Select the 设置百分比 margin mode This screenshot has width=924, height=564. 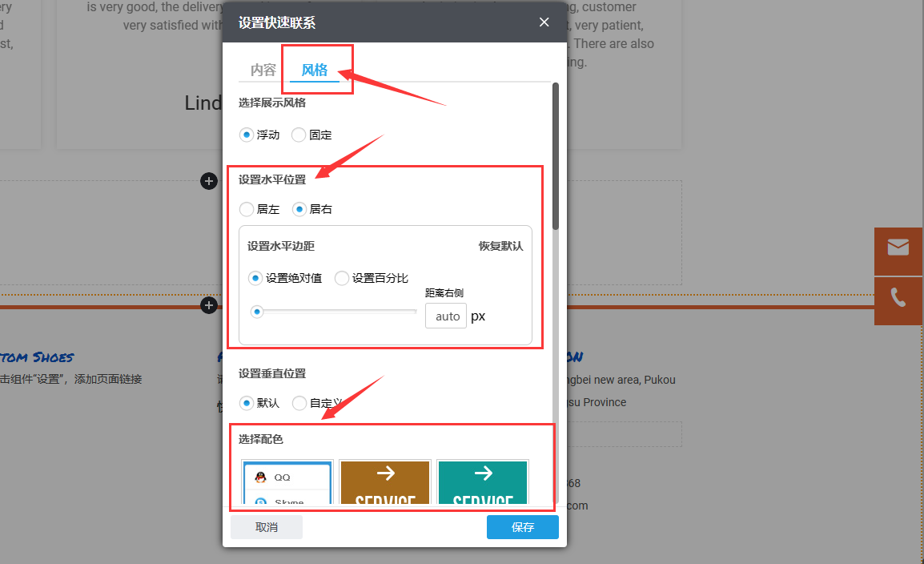click(341, 278)
